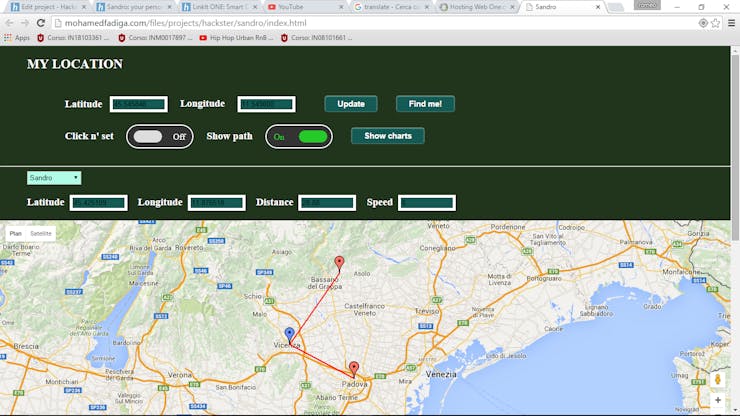Click the Speed field
The width and height of the screenshot is (740, 416).
pos(427,203)
